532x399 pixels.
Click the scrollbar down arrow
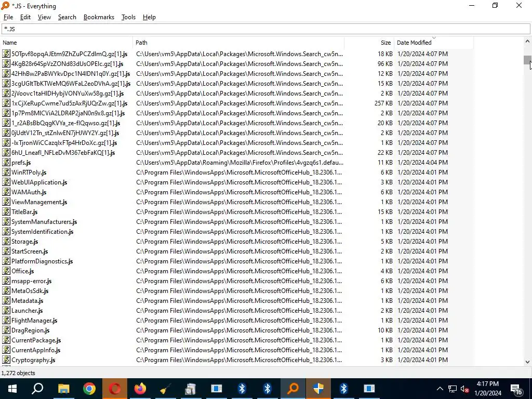(527, 362)
